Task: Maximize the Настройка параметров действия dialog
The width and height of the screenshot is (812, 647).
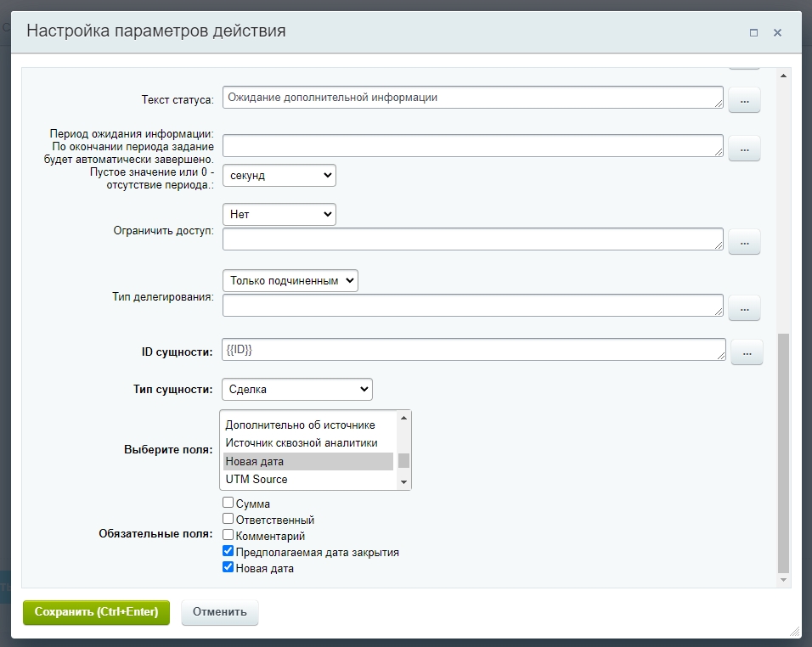Action: tap(753, 33)
